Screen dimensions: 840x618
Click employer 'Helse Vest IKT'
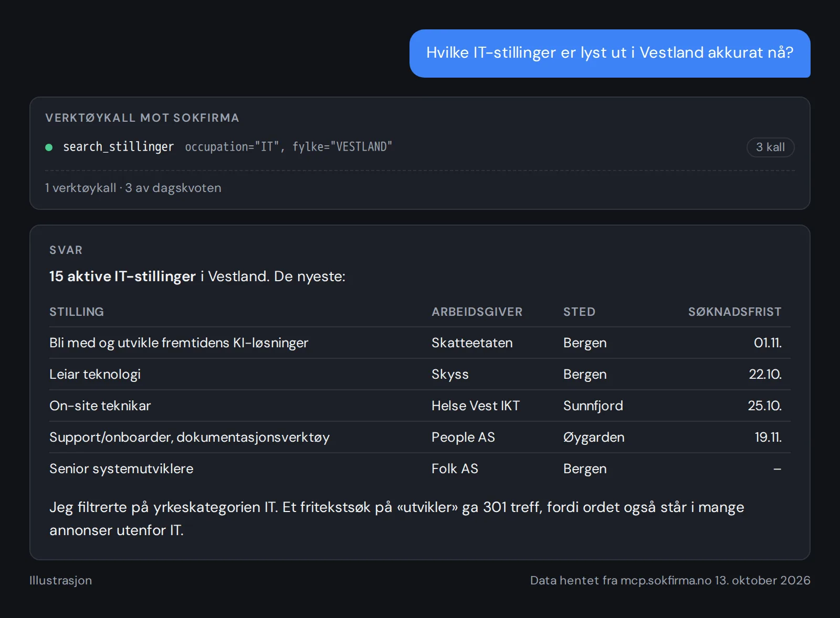point(475,406)
